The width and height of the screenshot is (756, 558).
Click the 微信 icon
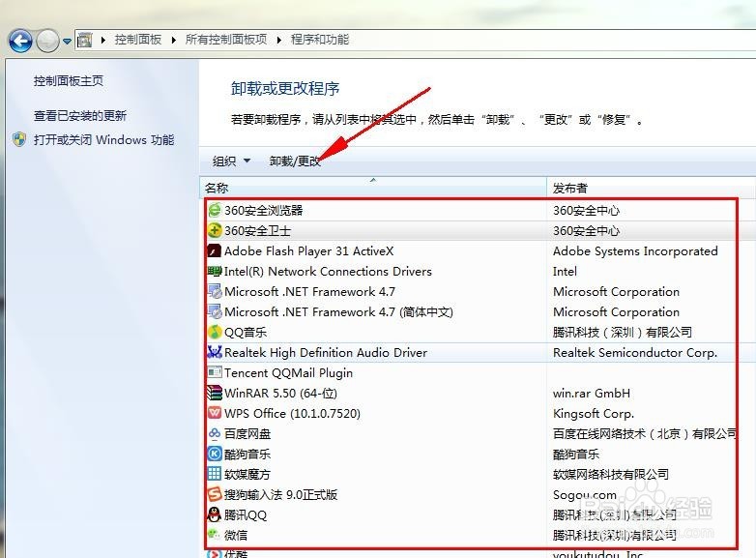pos(214,535)
